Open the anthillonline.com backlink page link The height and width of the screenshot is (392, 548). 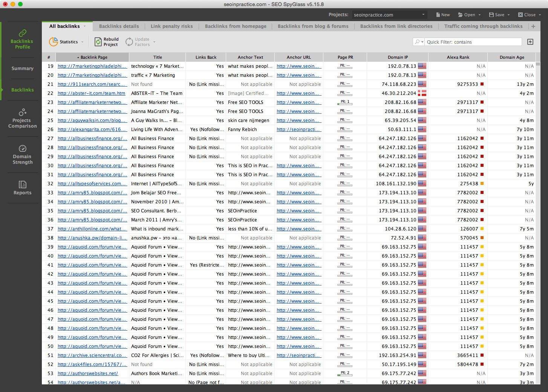coord(92,229)
